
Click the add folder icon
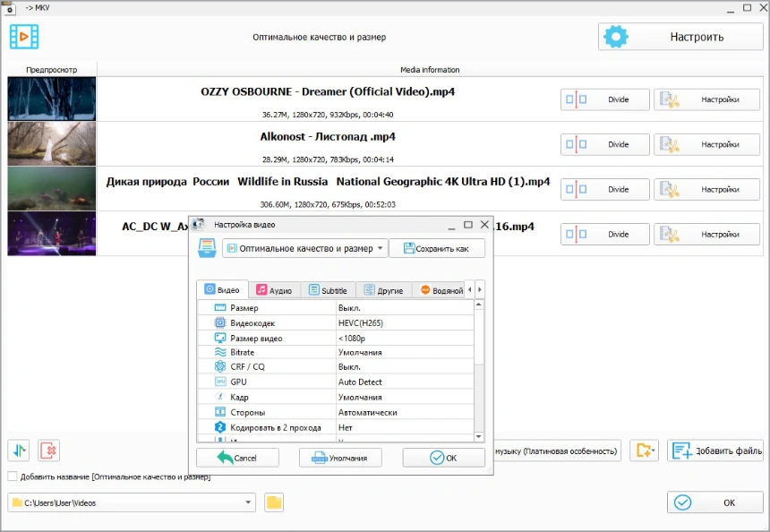click(x=644, y=450)
